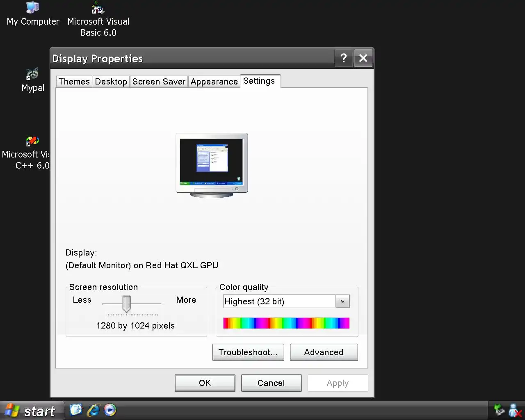Click the Messenger tray icon with red X
Image resolution: width=525 pixels, height=420 pixels.
(x=515, y=410)
